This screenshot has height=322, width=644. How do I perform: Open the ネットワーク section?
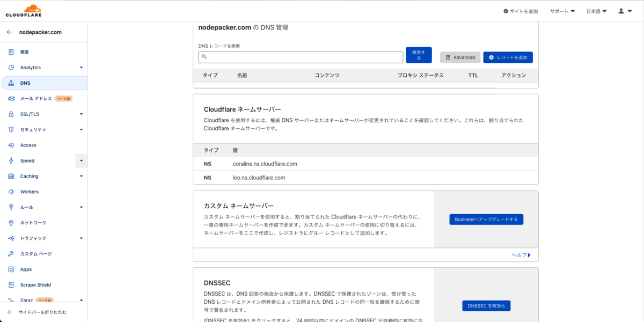33,223
